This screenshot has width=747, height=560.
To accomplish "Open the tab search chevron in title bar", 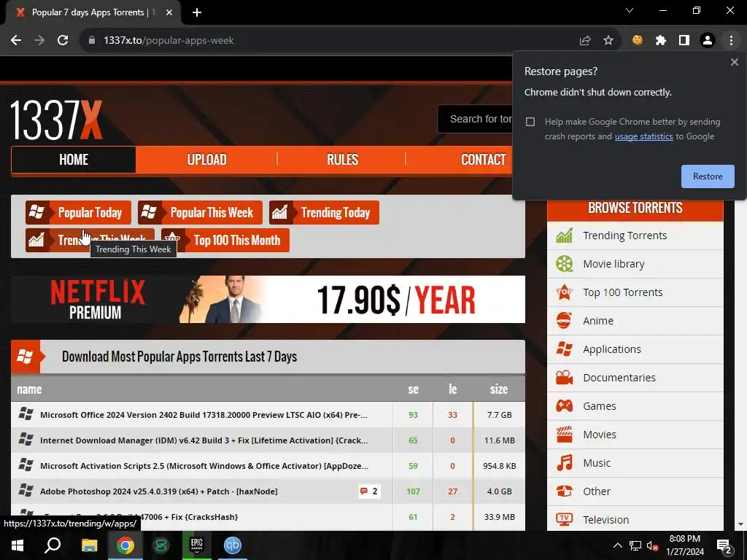I will 630,10.
